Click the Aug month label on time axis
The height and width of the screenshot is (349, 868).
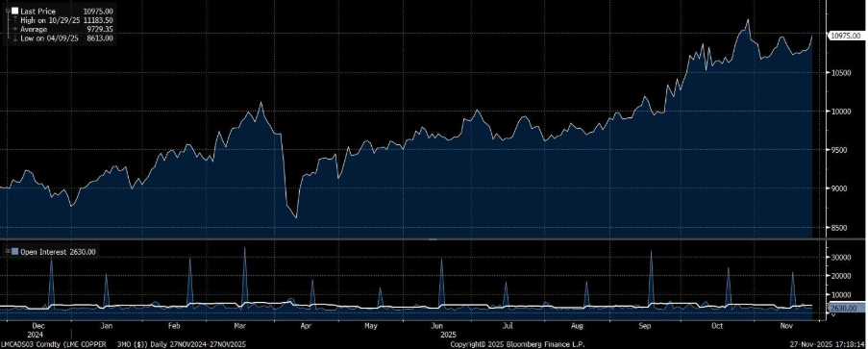click(578, 326)
